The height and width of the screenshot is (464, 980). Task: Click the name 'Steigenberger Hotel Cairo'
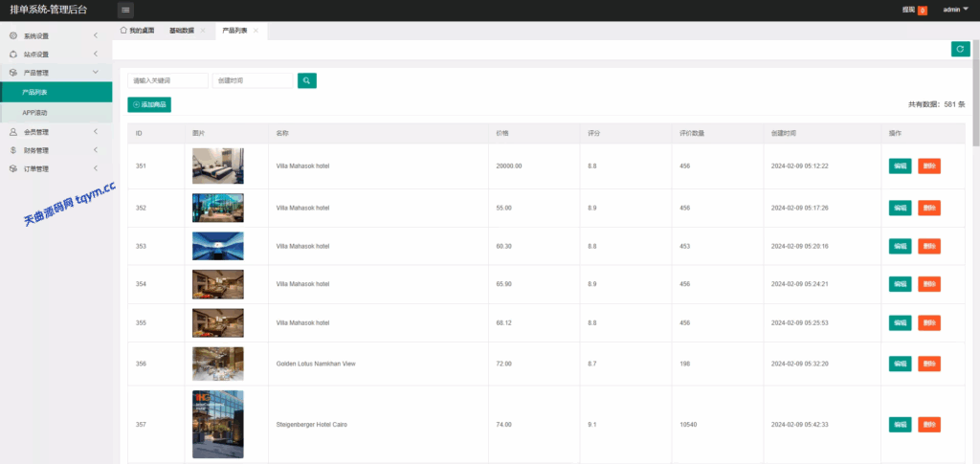tap(312, 425)
